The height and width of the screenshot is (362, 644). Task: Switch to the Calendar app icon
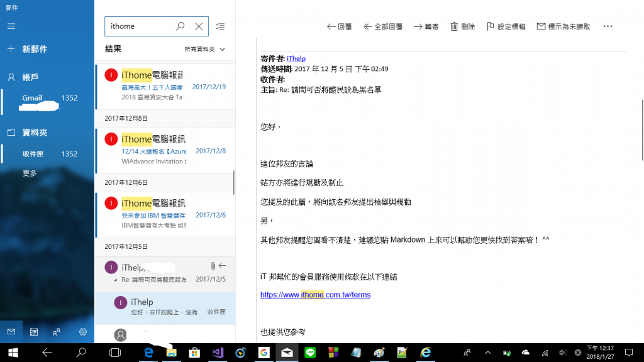pyautogui.click(x=34, y=332)
